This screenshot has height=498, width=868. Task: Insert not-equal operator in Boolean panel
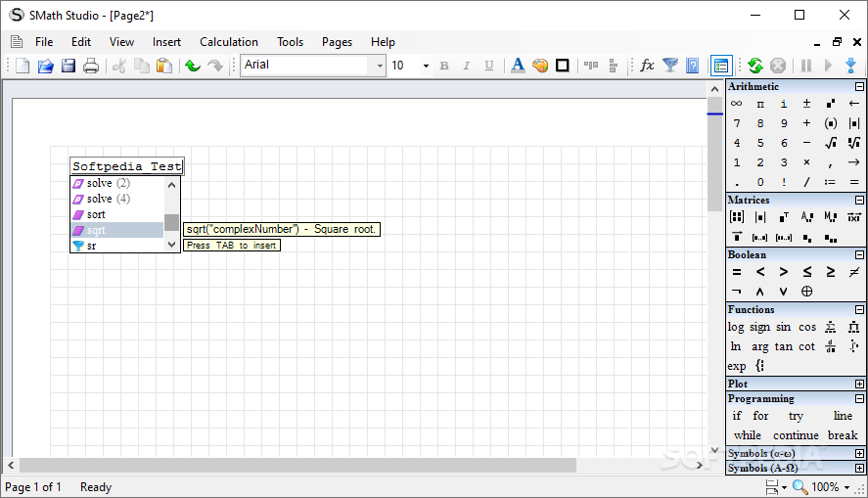click(x=853, y=272)
